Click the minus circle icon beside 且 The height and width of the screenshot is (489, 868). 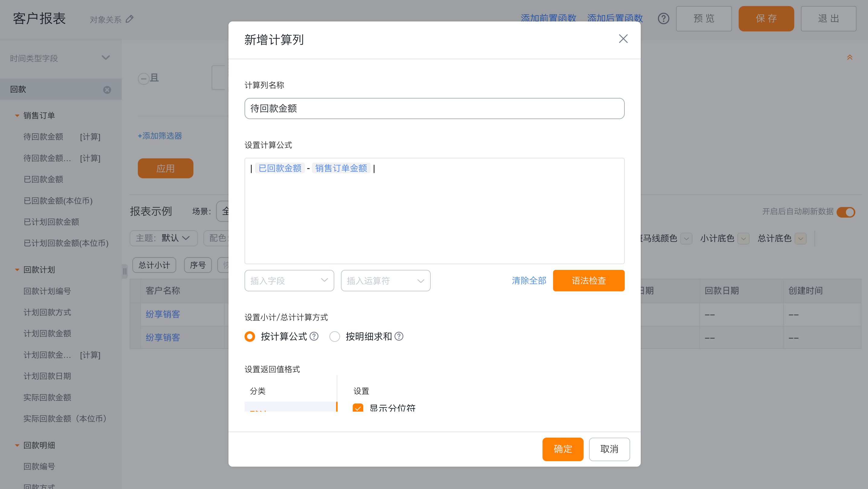point(144,79)
